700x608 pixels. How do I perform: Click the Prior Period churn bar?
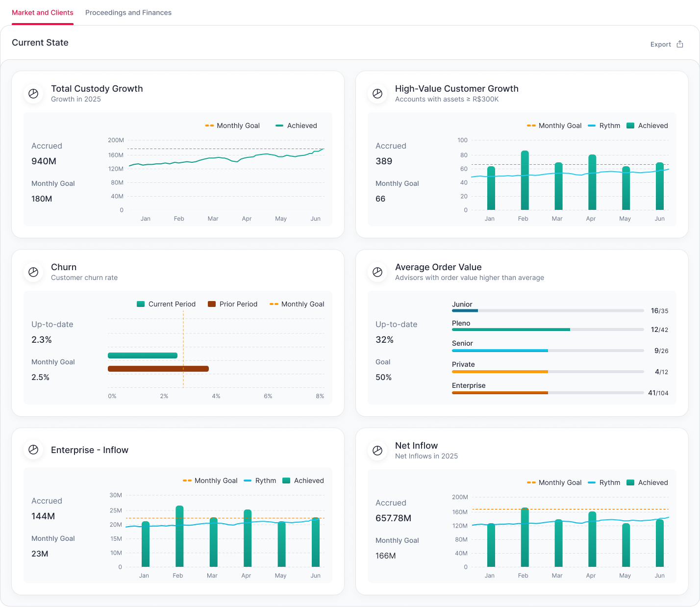point(158,369)
